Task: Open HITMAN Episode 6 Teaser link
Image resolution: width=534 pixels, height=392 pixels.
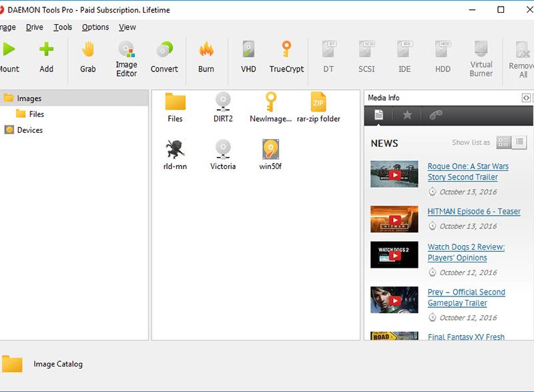Action: (x=474, y=212)
